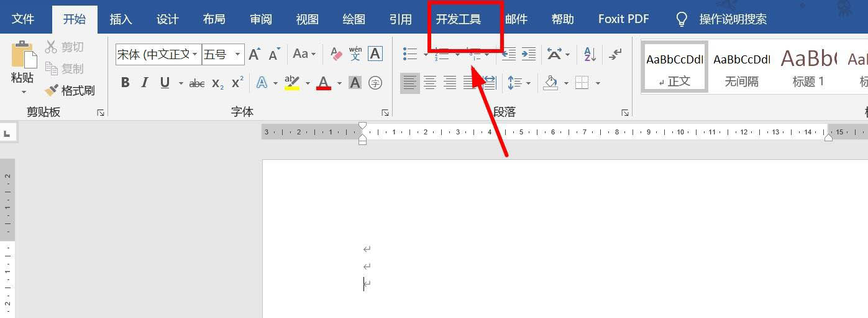Switch to the 开发工具 (Developer) tab
This screenshot has width=868, height=318.
click(x=459, y=19)
